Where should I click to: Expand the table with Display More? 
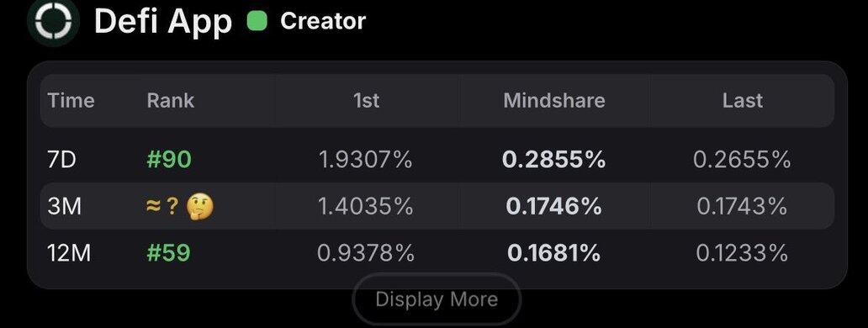(437, 299)
